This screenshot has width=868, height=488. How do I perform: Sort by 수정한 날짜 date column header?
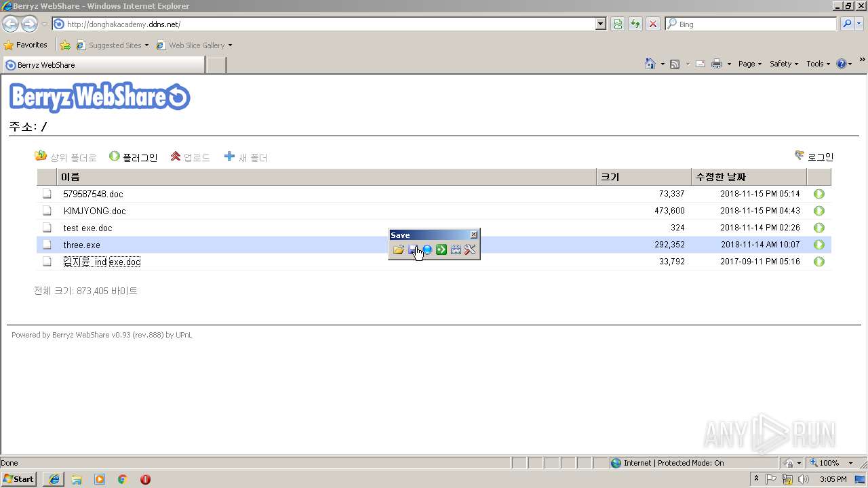click(x=749, y=177)
